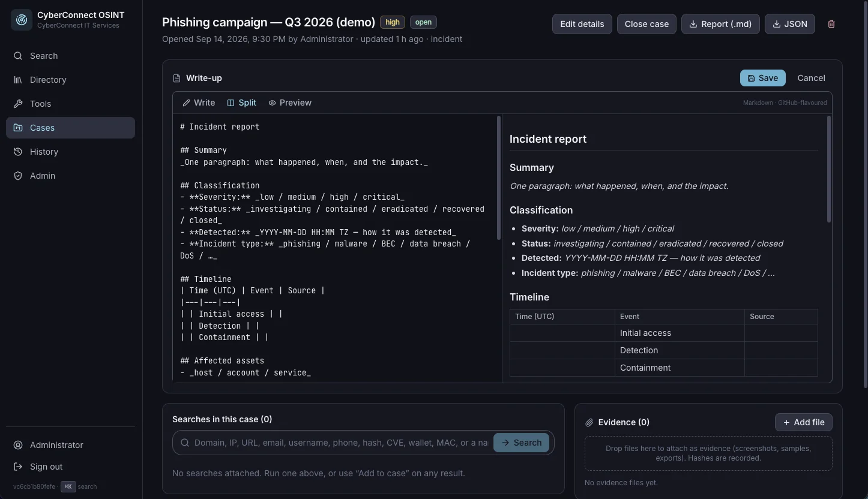
Task: Click 'Detection' cell in preview table
Action: pyautogui.click(x=680, y=350)
